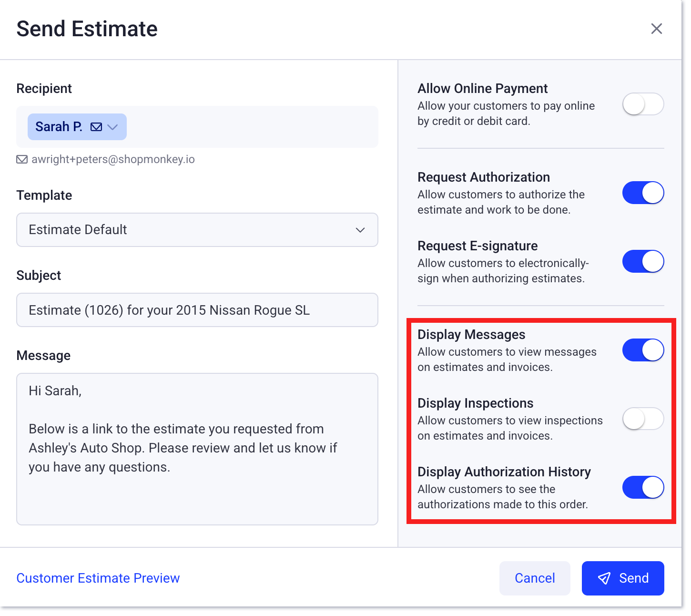
Task: Expand the Sarah P. recipient chevron
Action: point(113,127)
